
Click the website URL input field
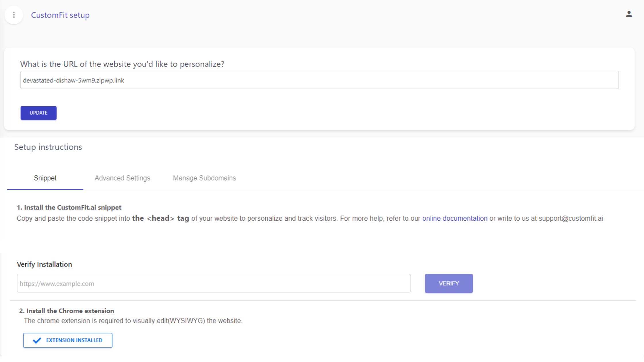[319, 80]
